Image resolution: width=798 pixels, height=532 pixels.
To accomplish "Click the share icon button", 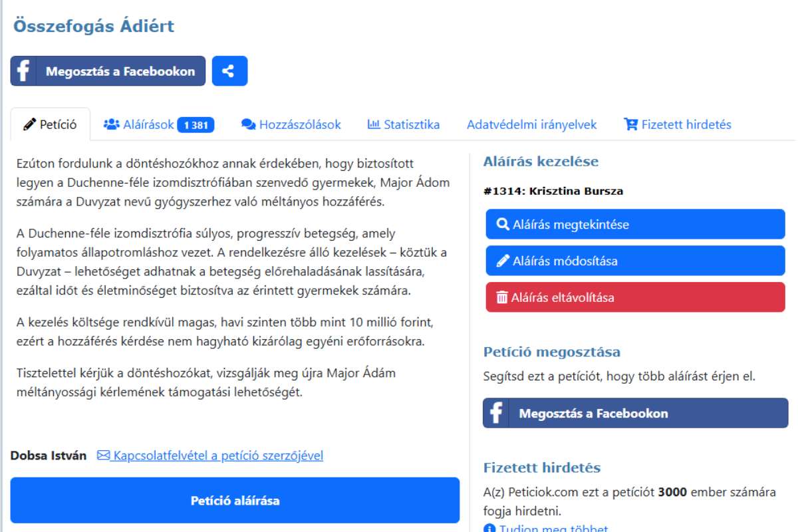I will tap(229, 71).
